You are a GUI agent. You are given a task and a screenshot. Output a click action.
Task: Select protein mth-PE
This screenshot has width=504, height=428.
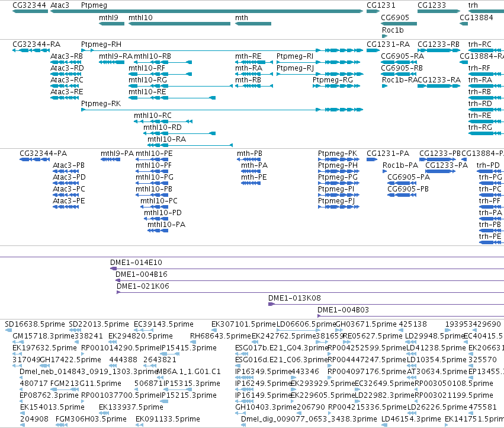[x=254, y=177]
